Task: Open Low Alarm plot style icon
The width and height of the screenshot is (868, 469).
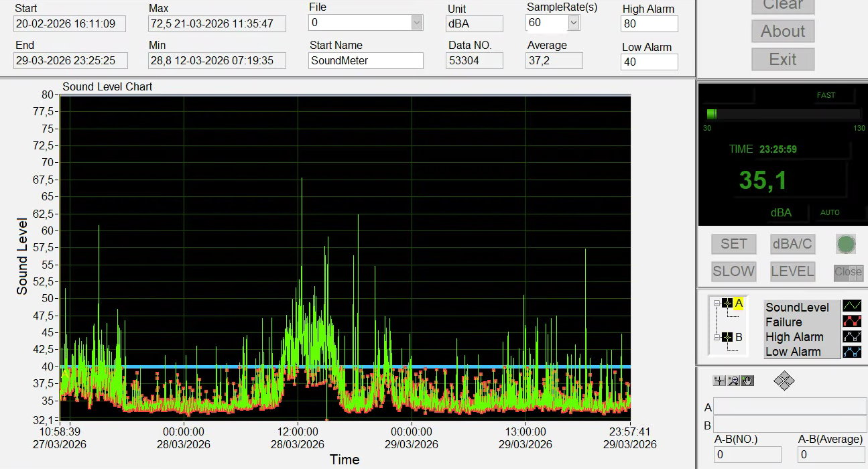Action: [851, 351]
